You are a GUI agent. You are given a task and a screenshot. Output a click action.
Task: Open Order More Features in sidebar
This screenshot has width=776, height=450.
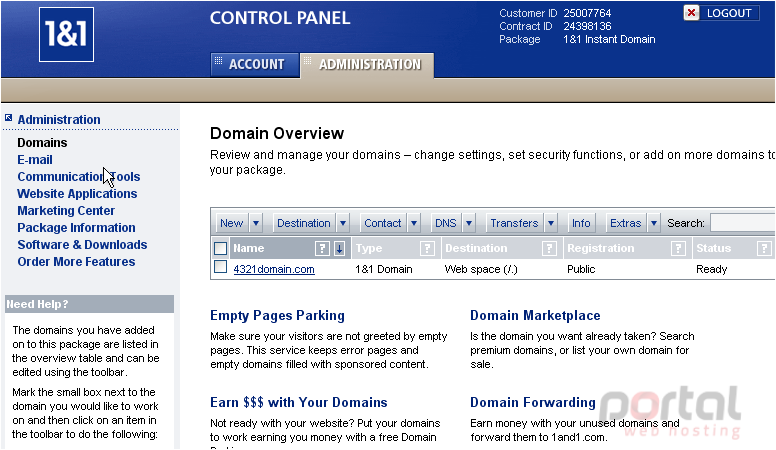click(x=76, y=261)
